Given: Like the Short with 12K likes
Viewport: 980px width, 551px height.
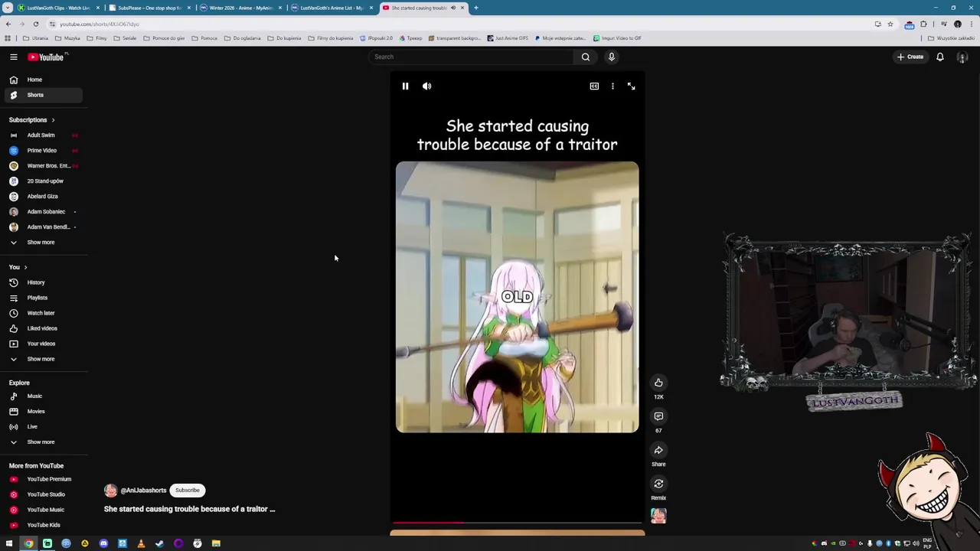Looking at the screenshot, I should [658, 383].
